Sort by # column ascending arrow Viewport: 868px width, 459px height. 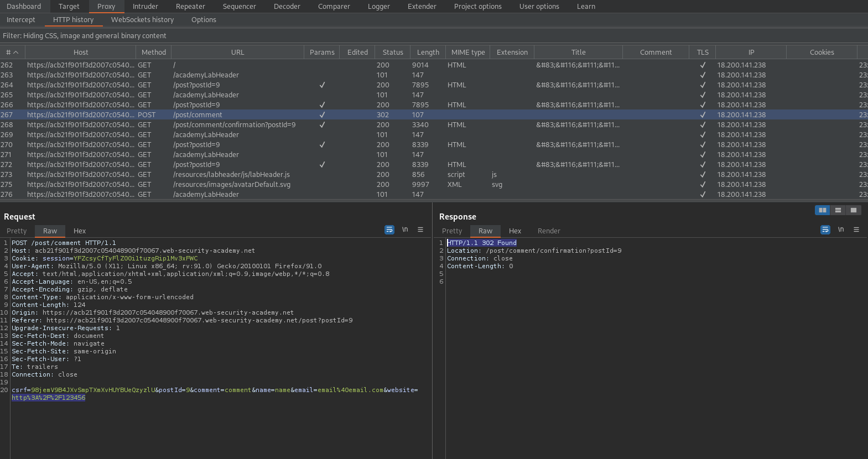click(16, 53)
